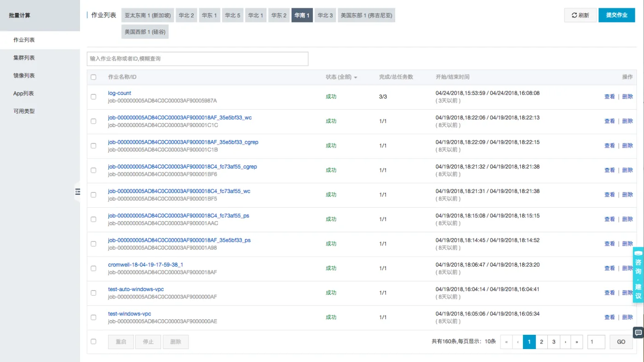Click the 开始/结束时间 column header
Screen dimensions: 644x362
point(453,77)
